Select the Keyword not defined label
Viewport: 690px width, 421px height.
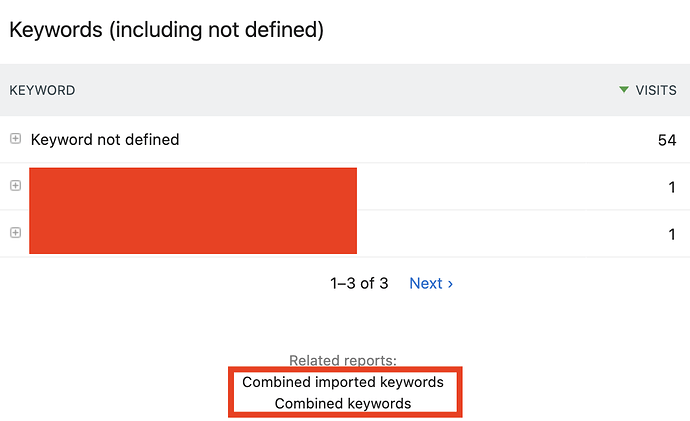[105, 139]
